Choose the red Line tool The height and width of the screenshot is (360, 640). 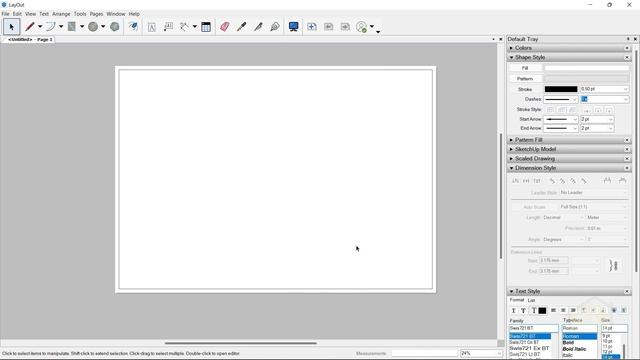[x=30, y=27]
